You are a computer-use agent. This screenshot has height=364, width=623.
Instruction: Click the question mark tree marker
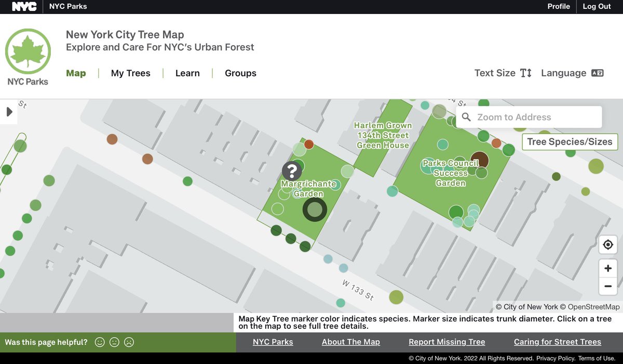292,171
